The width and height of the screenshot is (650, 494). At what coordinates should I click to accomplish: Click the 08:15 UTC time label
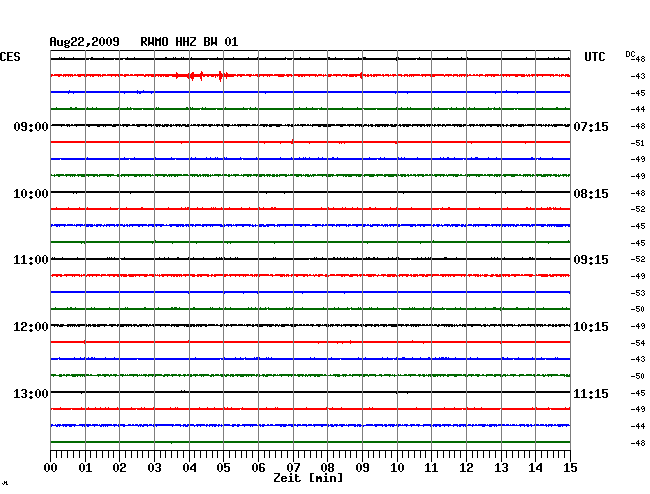point(591,194)
